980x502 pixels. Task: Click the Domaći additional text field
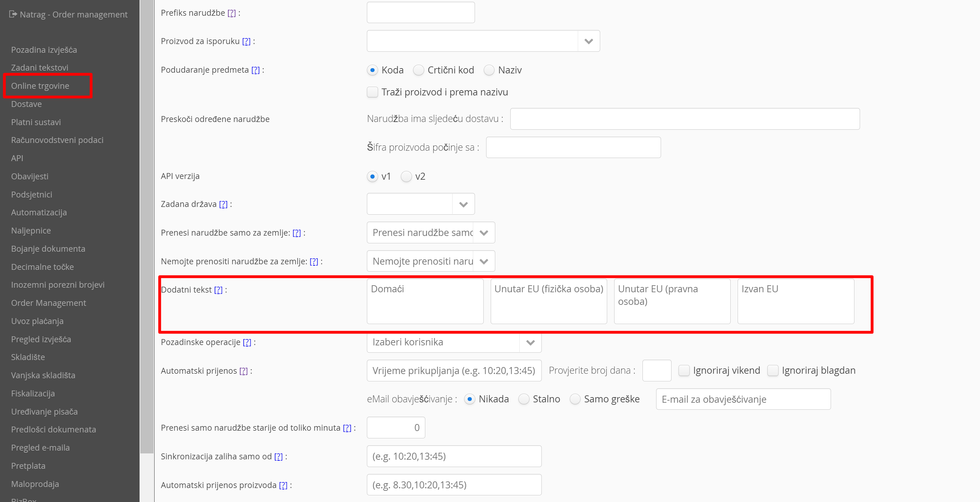[425, 301]
